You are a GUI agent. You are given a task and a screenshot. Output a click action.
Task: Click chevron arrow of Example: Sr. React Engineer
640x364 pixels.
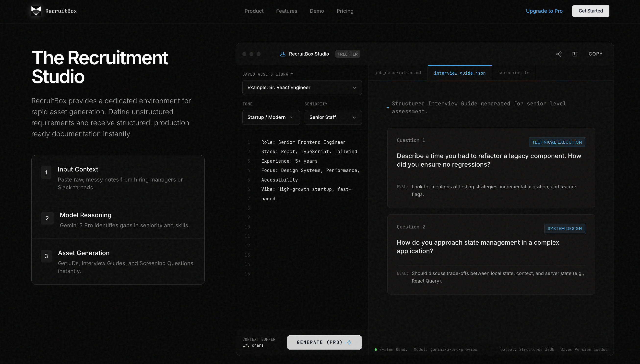pos(354,88)
